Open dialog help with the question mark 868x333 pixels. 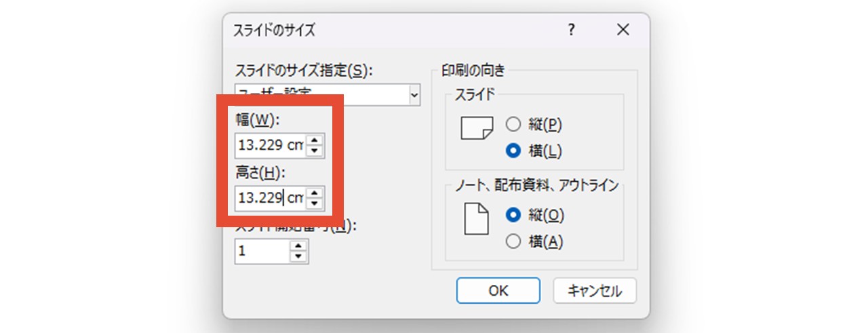pyautogui.click(x=572, y=30)
